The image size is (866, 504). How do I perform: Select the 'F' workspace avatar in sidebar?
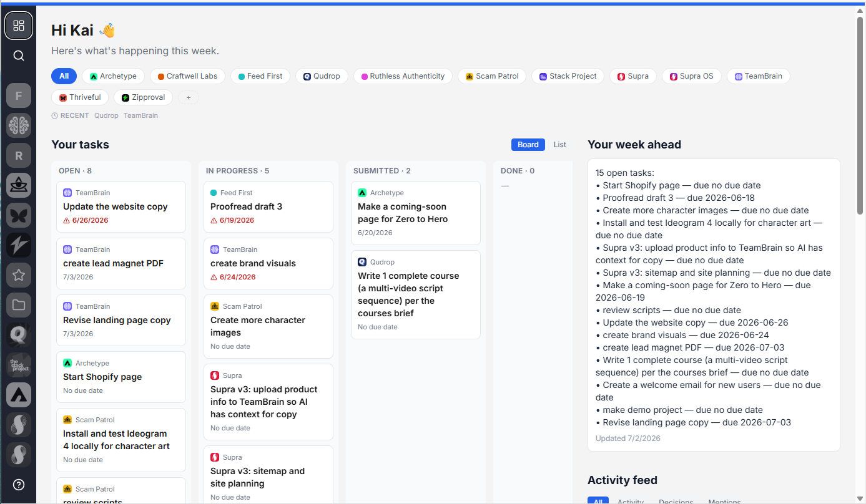point(19,96)
